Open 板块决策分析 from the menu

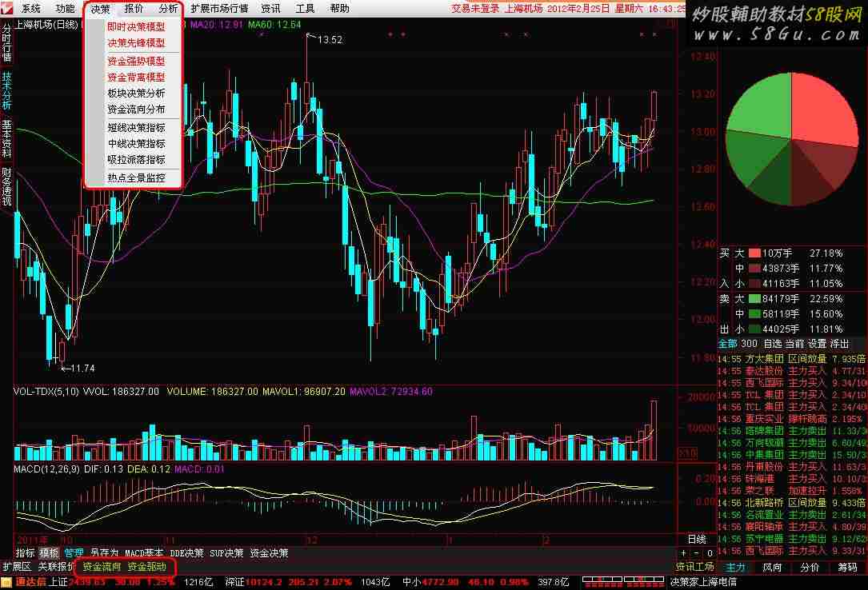[x=136, y=93]
